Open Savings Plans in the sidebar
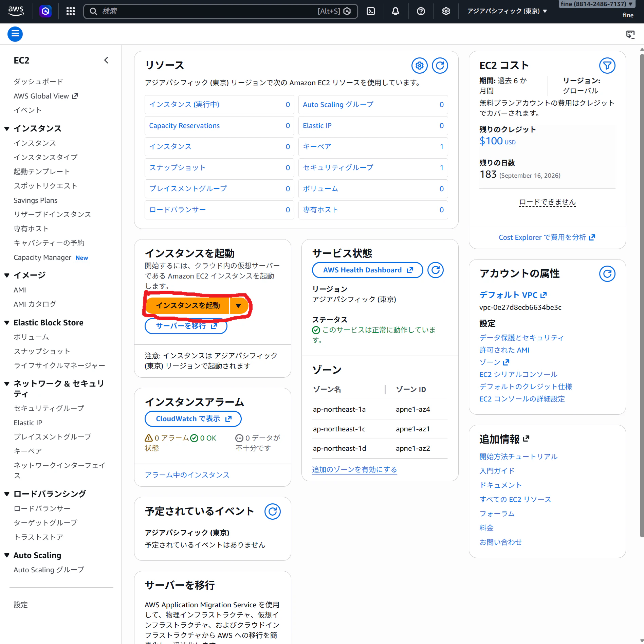Image resolution: width=644 pixels, height=644 pixels. click(36, 200)
